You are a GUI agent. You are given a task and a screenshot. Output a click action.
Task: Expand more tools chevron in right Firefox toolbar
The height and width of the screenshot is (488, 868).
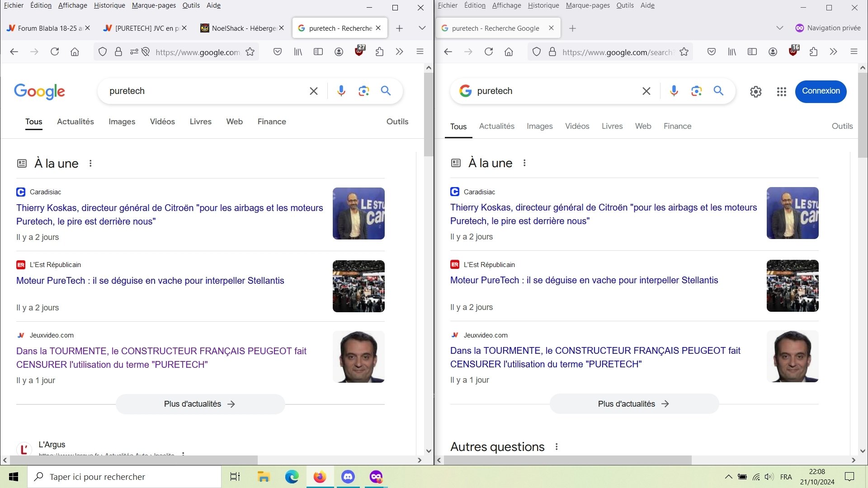click(x=833, y=52)
